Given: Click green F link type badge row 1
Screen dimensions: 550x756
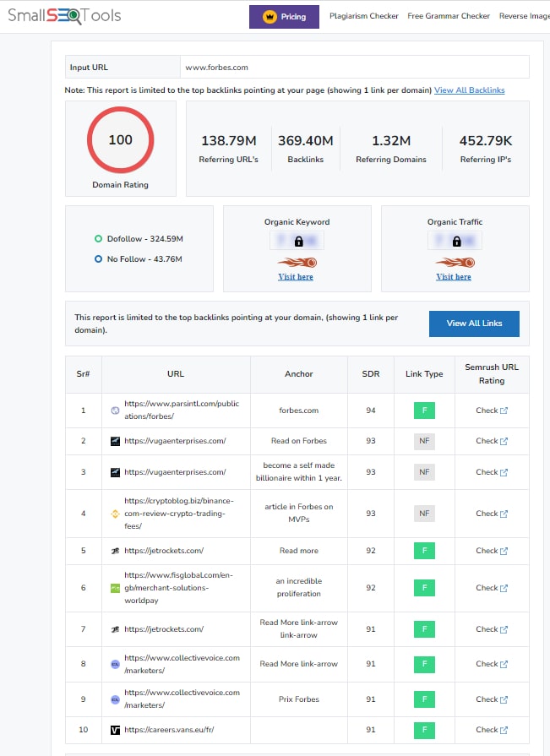Looking at the screenshot, I should pos(424,411).
